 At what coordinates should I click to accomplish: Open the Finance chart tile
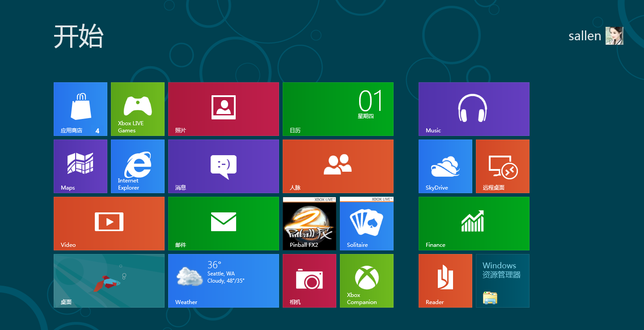474,224
